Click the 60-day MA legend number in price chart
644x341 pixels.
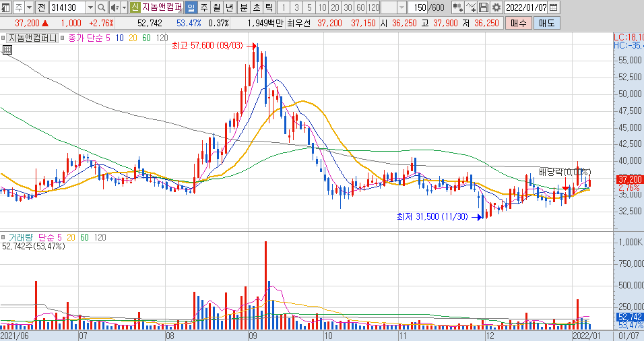click(147, 38)
